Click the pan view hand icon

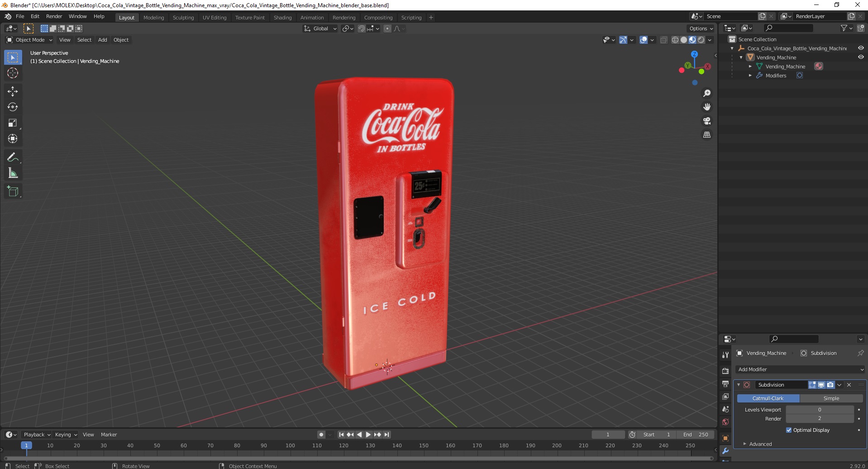point(706,107)
